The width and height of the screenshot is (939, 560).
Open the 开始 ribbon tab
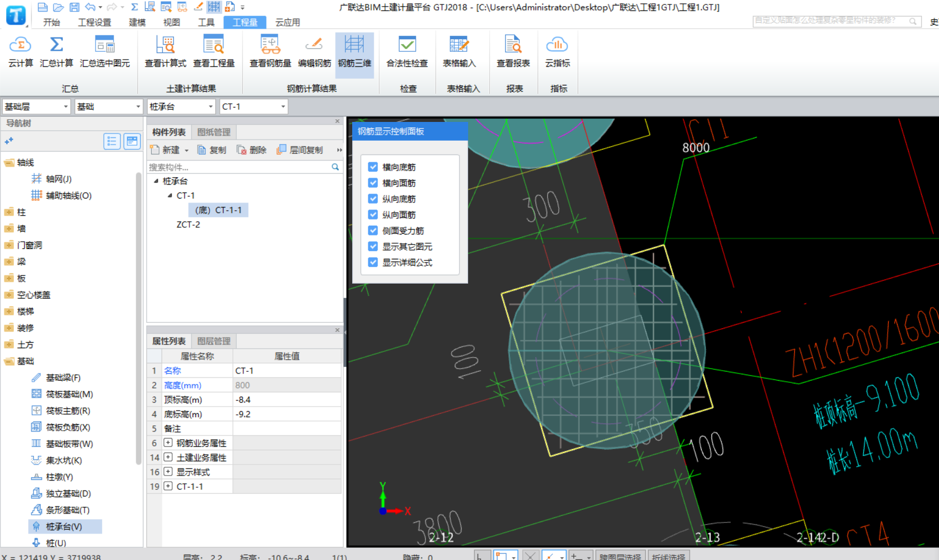click(51, 22)
